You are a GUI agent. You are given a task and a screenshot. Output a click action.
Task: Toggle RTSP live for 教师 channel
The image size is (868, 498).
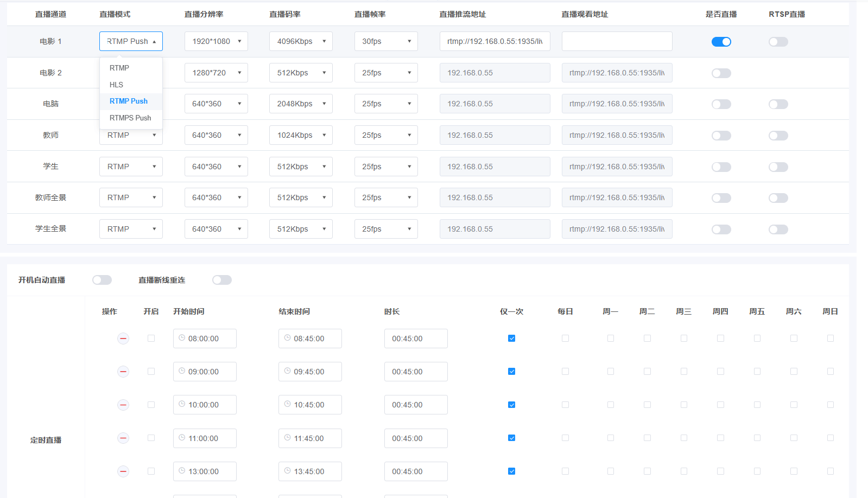click(x=778, y=136)
